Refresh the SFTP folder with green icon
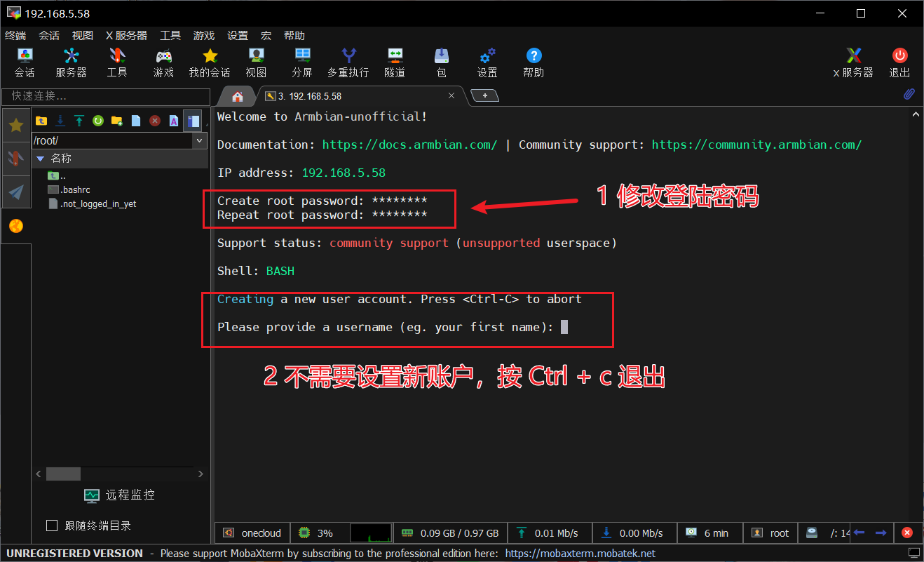 click(x=98, y=121)
